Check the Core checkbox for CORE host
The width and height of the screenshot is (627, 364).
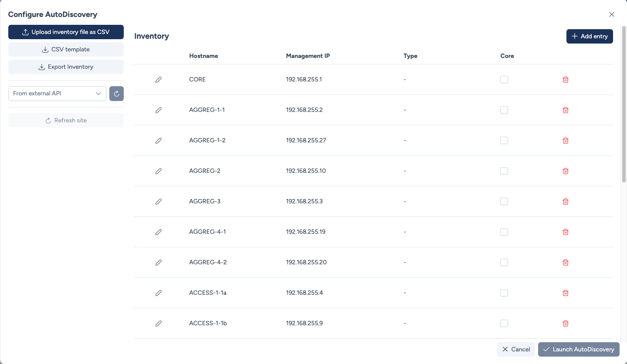tap(504, 80)
